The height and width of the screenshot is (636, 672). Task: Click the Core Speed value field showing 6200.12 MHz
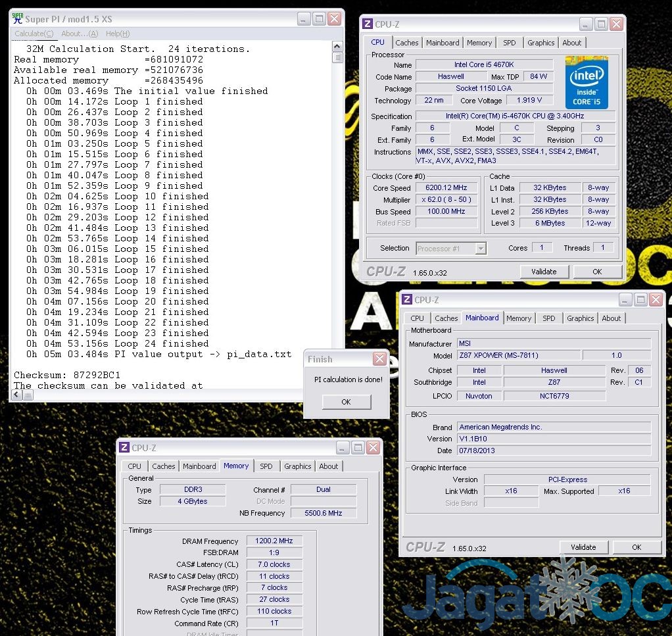(446, 188)
